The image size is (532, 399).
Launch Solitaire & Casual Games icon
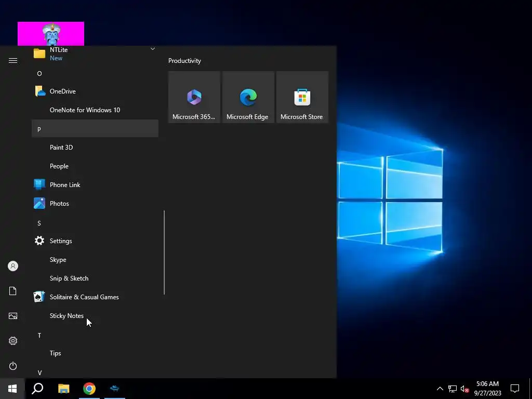pos(39,297)
